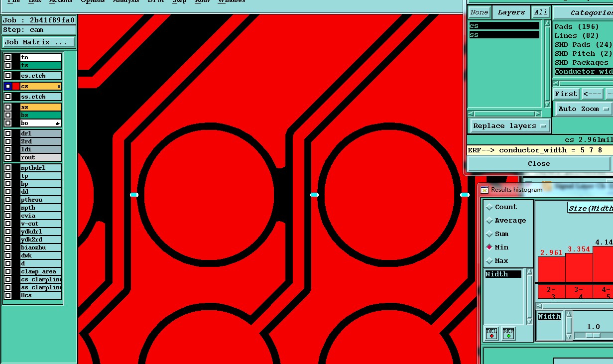Click the cs layer red color indicator
This screenshot has height=364, width=613.
pos(16,86)
